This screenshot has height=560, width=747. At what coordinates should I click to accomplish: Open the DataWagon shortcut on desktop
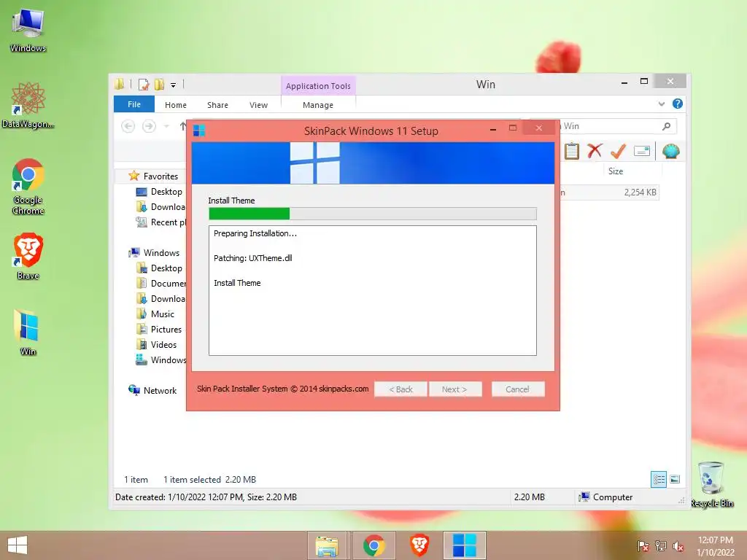point(28,105)
